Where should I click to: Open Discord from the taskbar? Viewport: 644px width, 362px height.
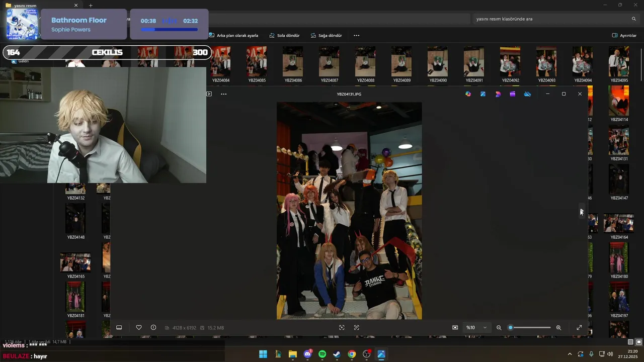307,354
